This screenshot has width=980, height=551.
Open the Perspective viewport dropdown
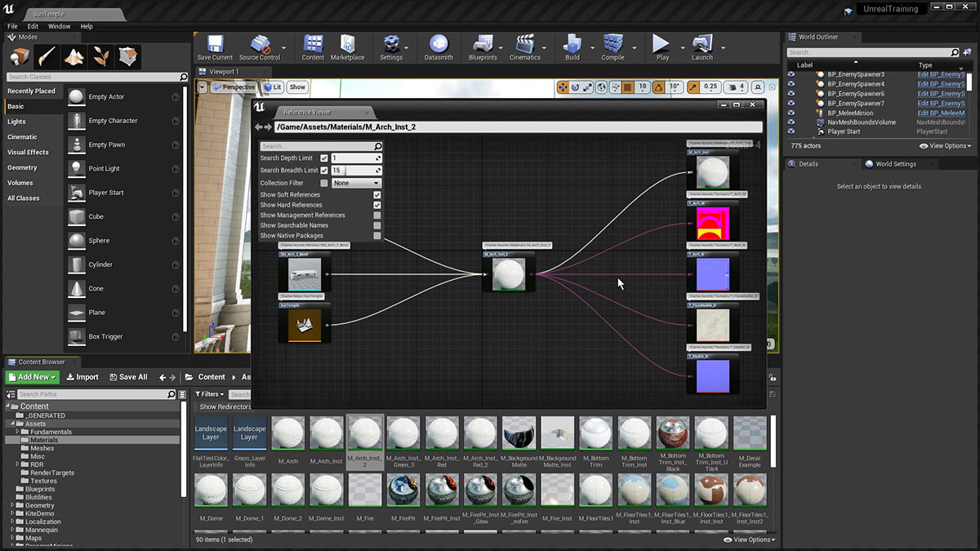235,86
